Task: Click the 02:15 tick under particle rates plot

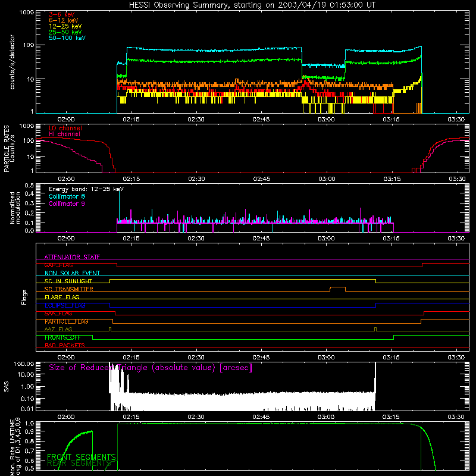Action: [131, 179]
